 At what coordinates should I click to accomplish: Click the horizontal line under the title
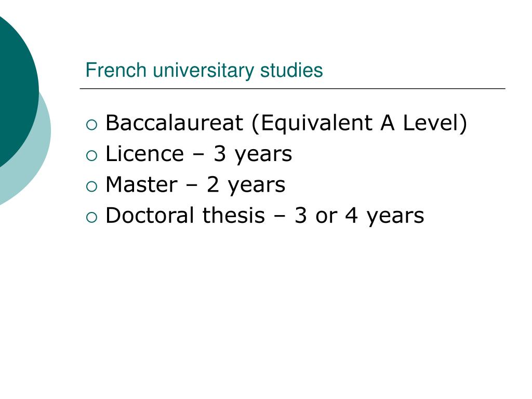(292, 88)
